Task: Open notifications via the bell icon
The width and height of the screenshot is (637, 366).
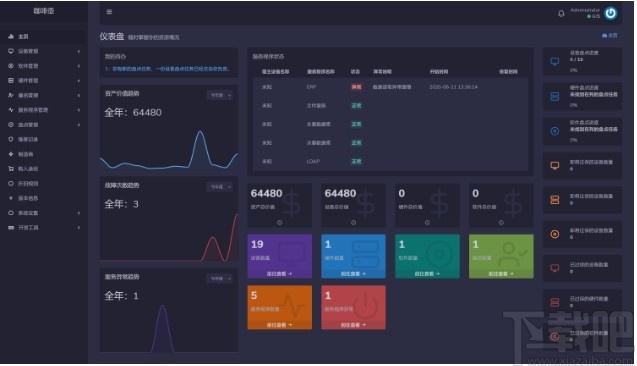Action: click(x=561, y=13)
